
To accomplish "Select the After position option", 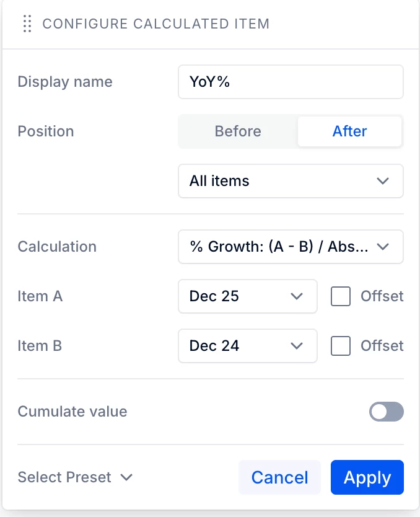I will (350, 131).
